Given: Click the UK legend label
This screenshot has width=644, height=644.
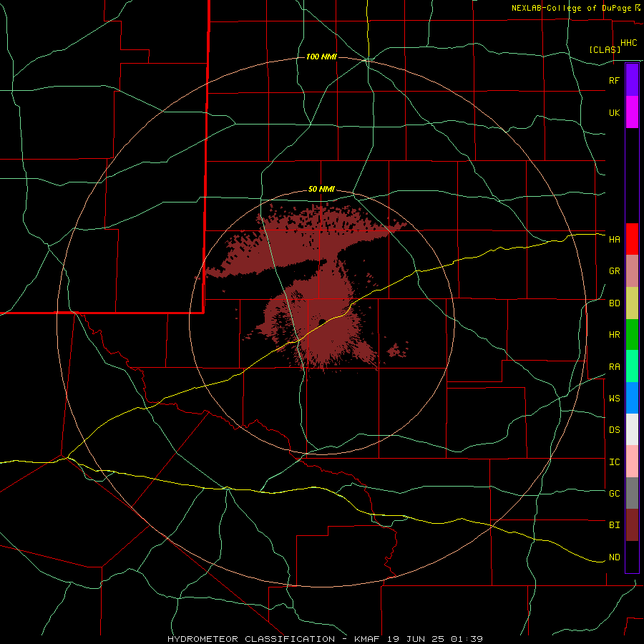Looking at the screenshot, I should 615,113.
